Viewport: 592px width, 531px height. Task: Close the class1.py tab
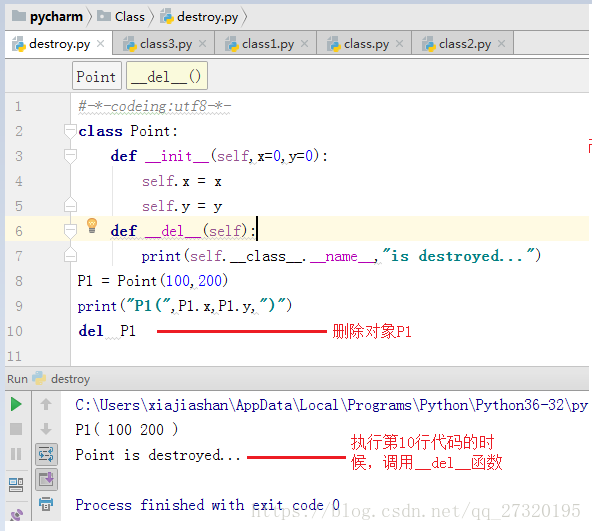304,44
